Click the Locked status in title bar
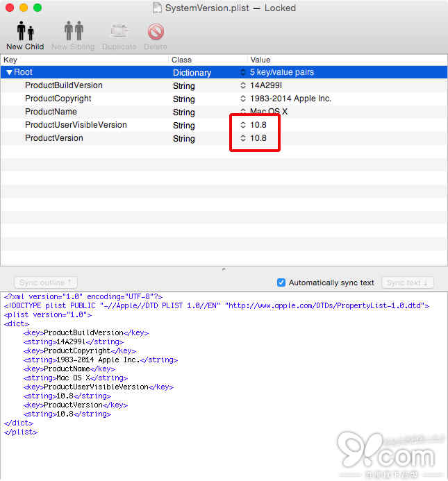 (280, 8)
